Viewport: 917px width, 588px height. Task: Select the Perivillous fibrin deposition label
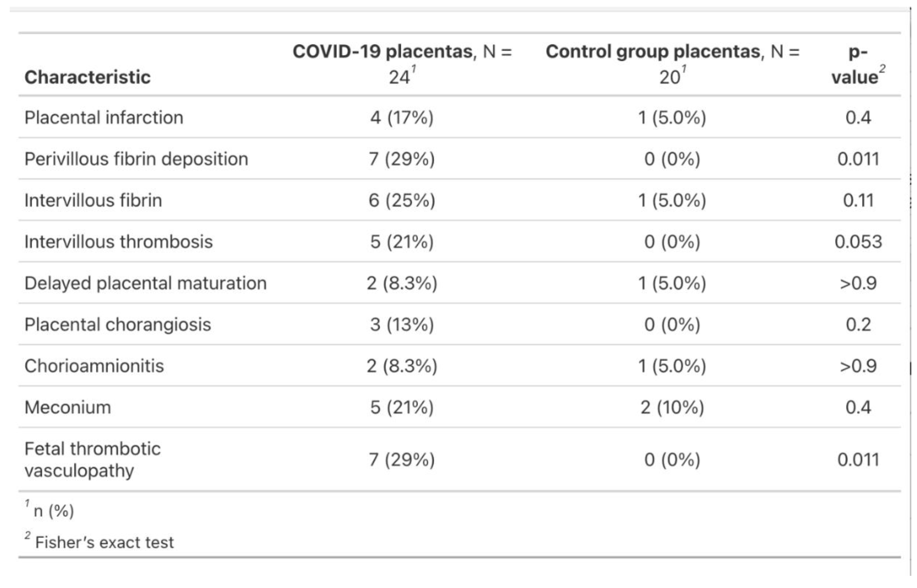[136, 159]
